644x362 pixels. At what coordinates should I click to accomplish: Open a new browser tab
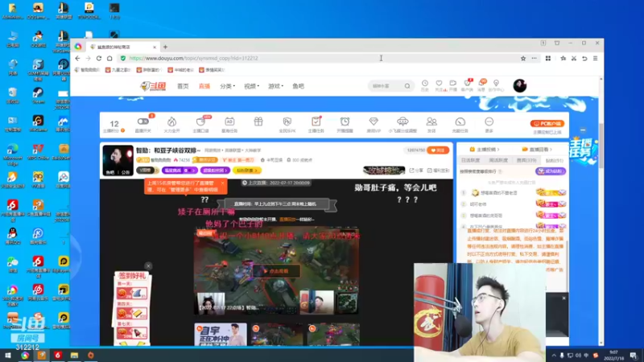[165, 47]
